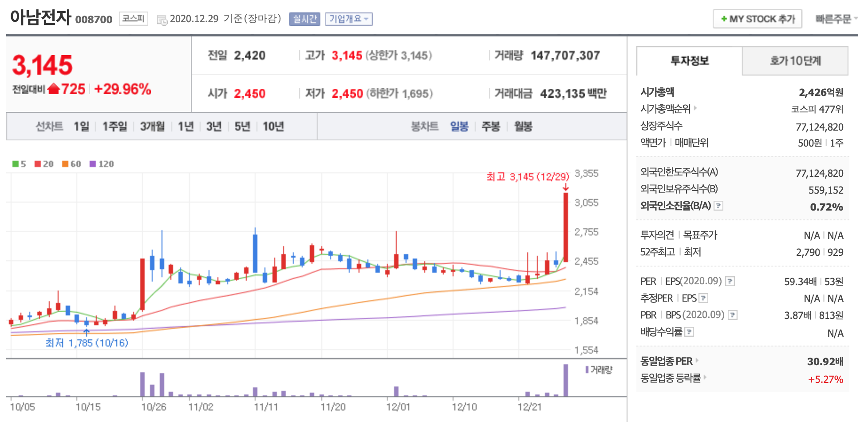Click the 동일업종 PER value 30.92배
This screenshot has height=422, width=868.
coord(825,362)
